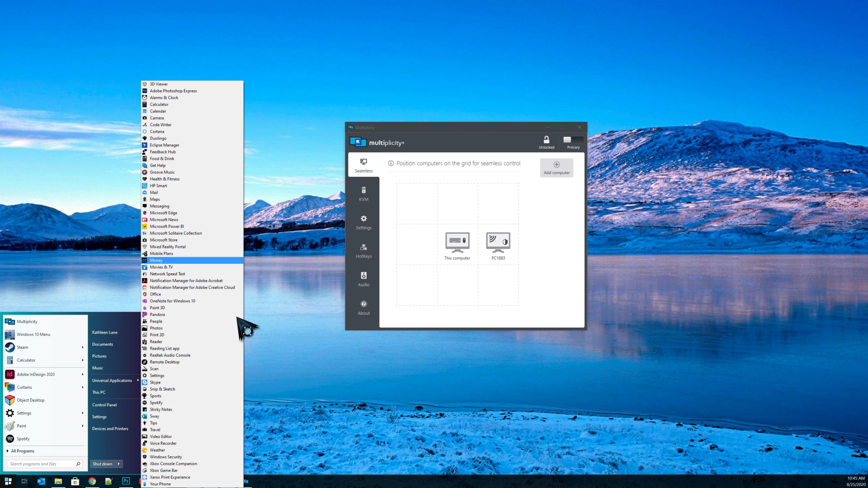Open the About section

363,308
